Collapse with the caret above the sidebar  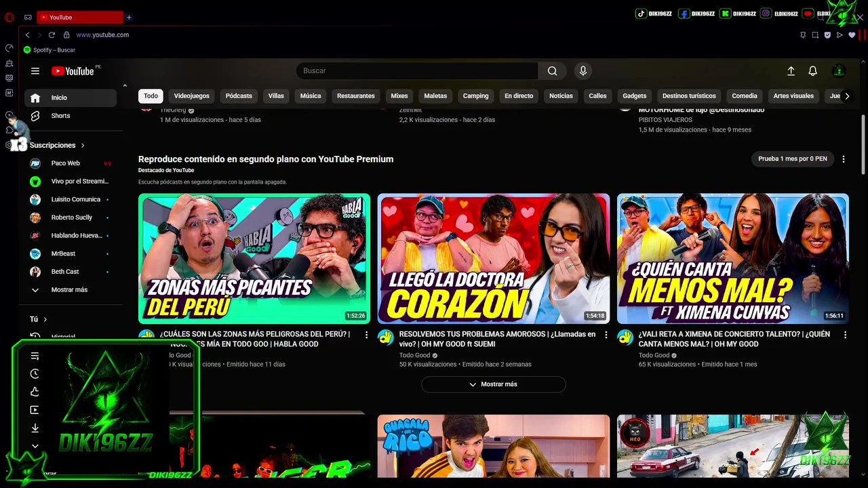[x=125, y=85]
